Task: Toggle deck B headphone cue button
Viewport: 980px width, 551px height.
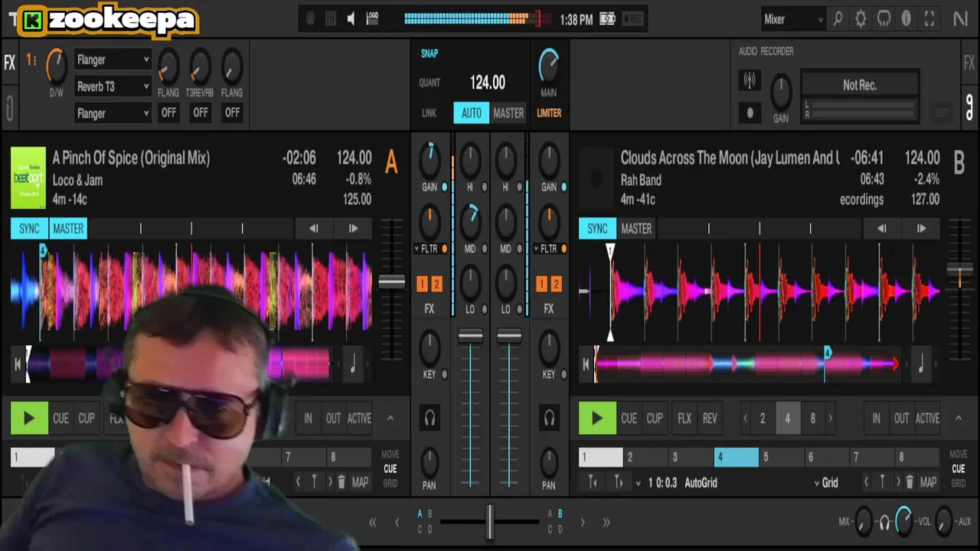Action: point(549,418)
